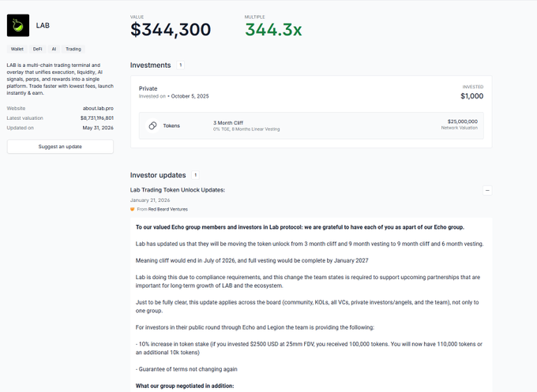Select the Trading tag
The width and height of the screenshot is (537, 392).
click(73, 49)
